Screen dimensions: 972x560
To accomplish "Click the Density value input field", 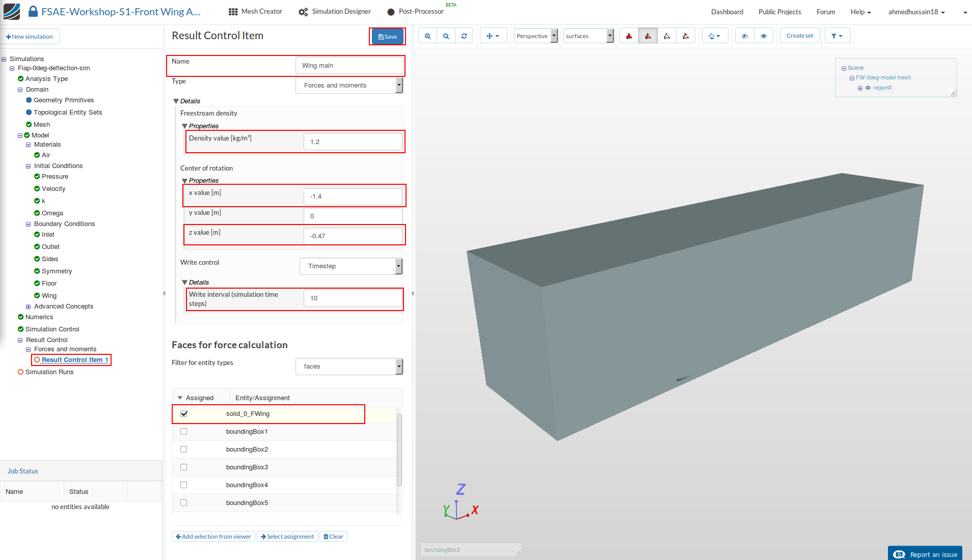I will [x=353, y=142].
